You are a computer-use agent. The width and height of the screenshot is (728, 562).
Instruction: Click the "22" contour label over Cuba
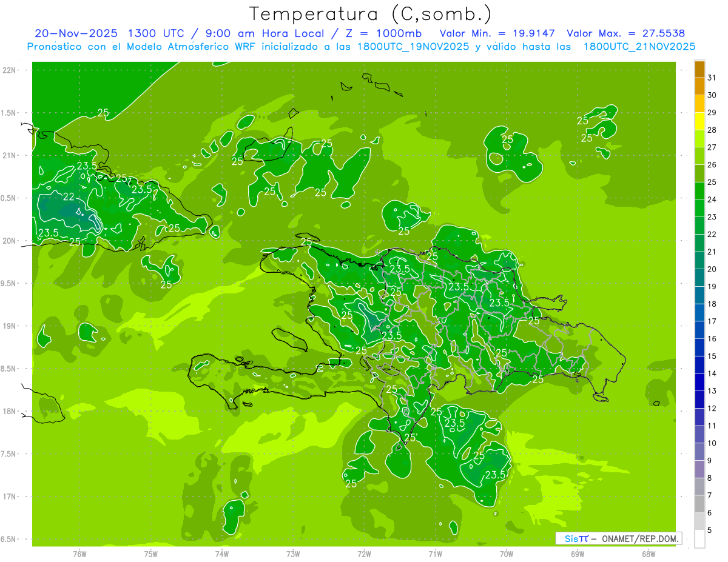point(69,197)
